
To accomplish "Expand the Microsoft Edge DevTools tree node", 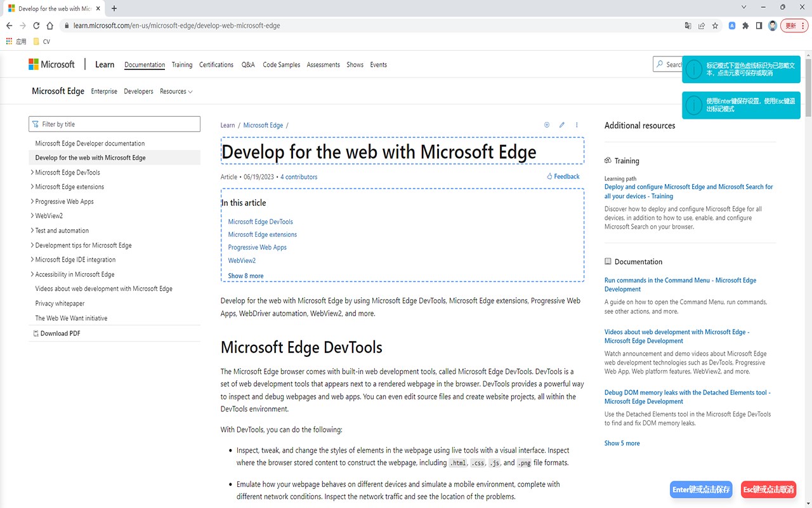I will point(32,172).
